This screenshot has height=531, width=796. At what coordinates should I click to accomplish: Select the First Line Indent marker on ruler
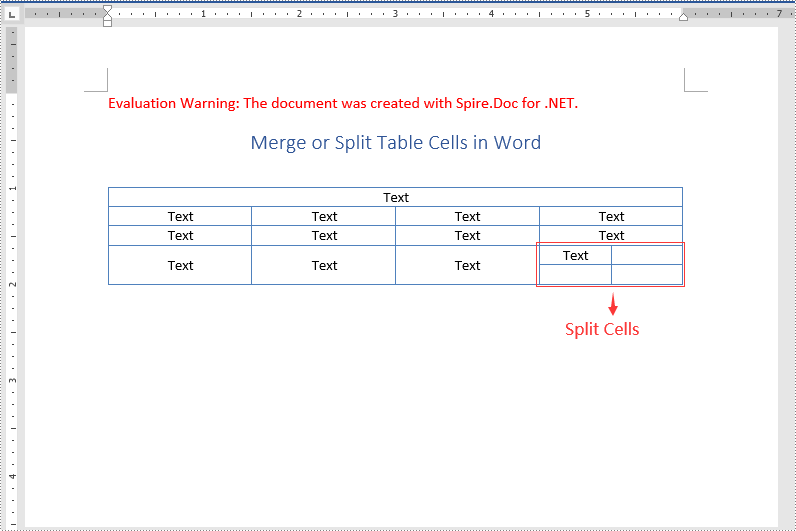point(107,9)
